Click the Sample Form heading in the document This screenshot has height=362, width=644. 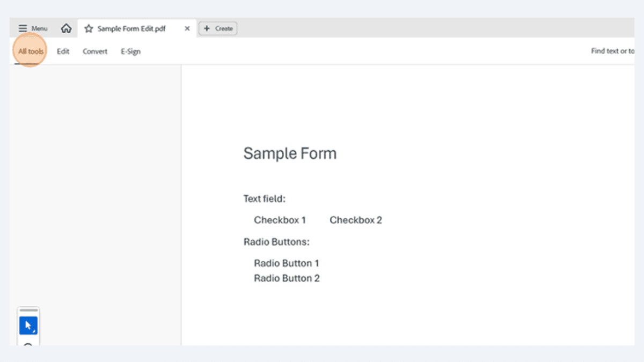(x=290, y=153)
